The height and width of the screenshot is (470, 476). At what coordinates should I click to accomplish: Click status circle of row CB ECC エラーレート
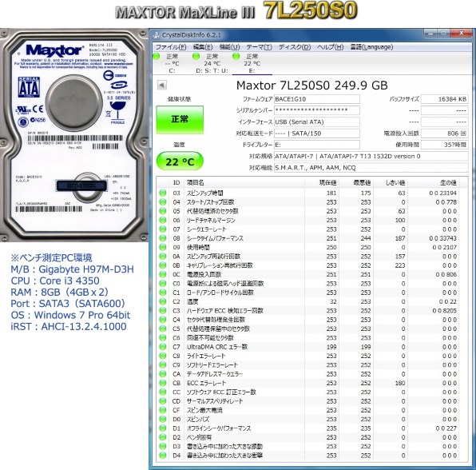(x=163, y=383)
